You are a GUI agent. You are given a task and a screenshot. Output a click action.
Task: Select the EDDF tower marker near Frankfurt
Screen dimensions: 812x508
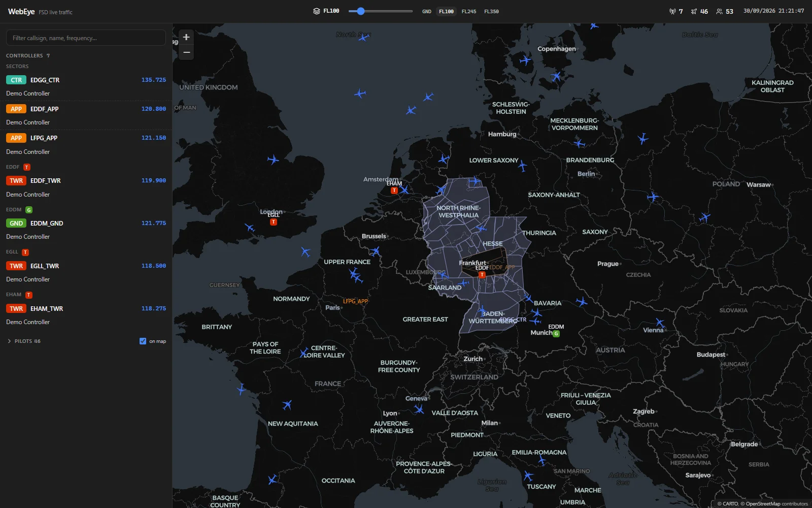tap(482, 275)
